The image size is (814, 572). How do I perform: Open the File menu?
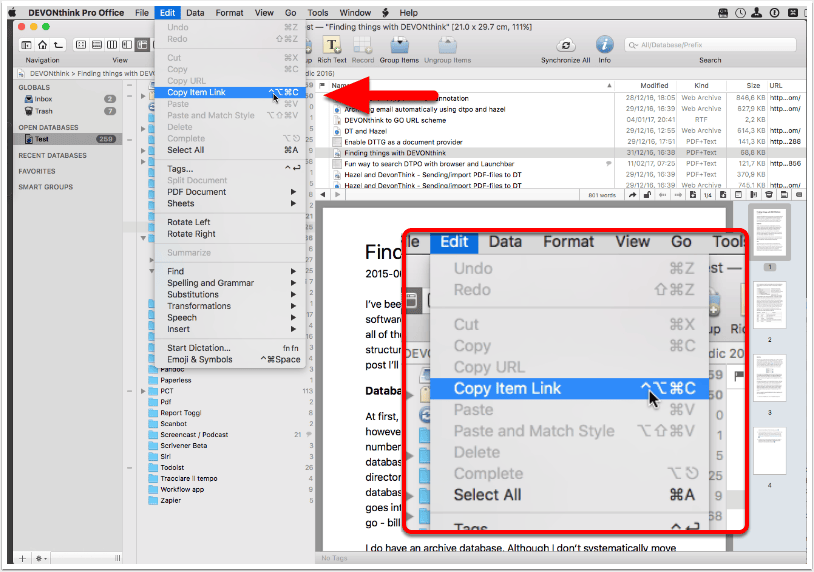tap(142, 12)
